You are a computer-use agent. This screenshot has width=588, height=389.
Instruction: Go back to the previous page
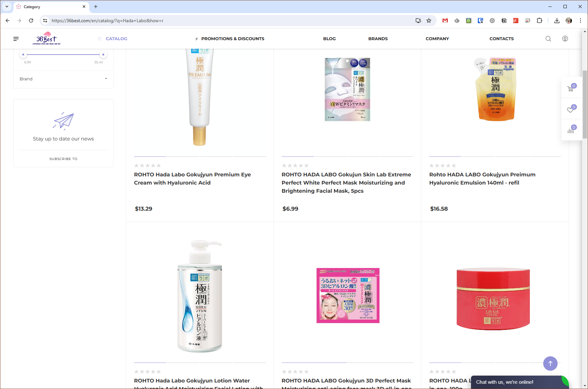coord(8,21)
